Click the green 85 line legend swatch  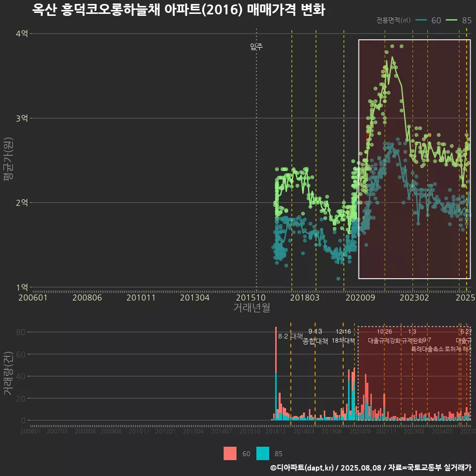click(452, 20)
